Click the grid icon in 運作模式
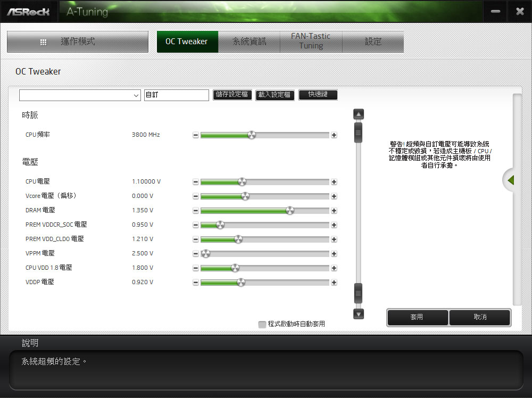Image resolution: width=532 pixels, height=398 pixels. (43, 42)
